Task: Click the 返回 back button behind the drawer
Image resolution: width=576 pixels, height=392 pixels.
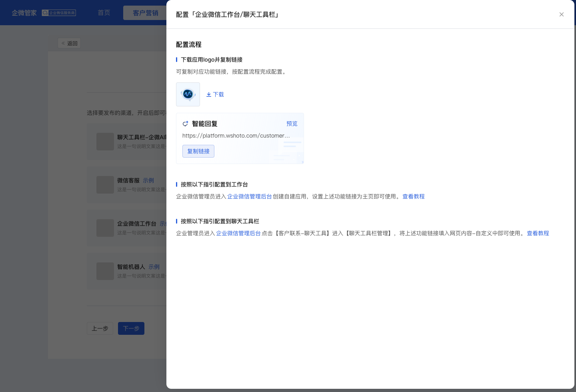Action: click(69, 43)
